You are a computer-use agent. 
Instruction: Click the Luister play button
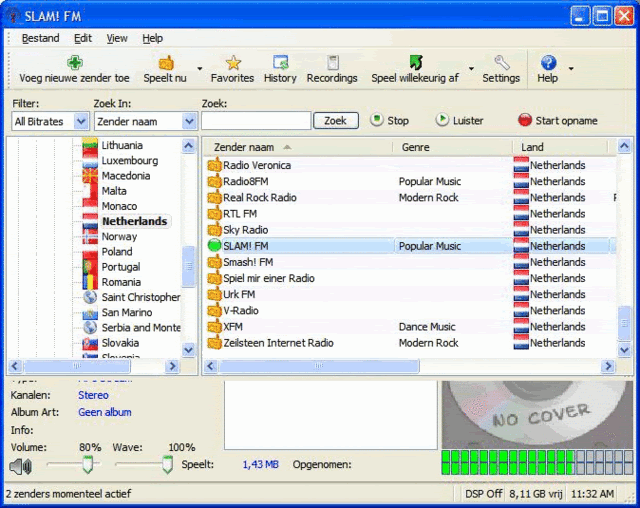(x=460, y=120)
